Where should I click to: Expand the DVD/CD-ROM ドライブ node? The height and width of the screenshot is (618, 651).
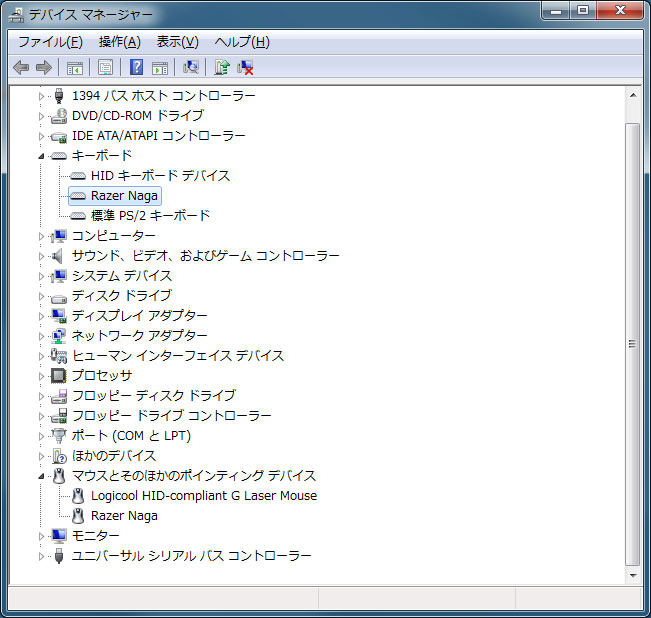click(x=41, y=116)
